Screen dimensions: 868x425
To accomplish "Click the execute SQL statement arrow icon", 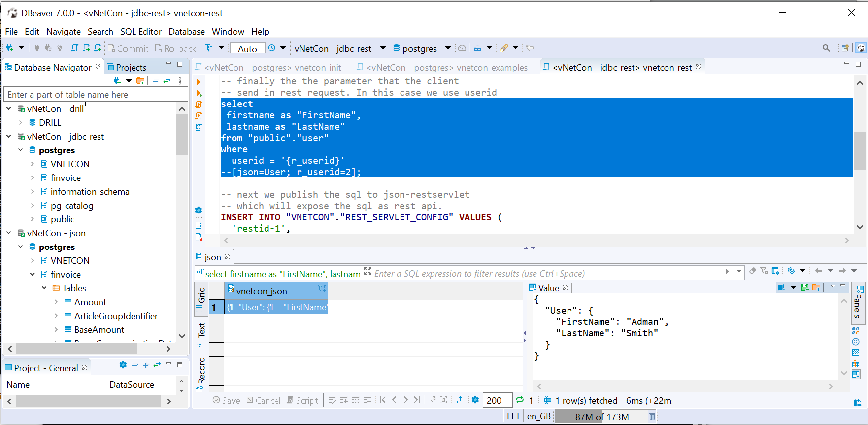I will point(199,82).
